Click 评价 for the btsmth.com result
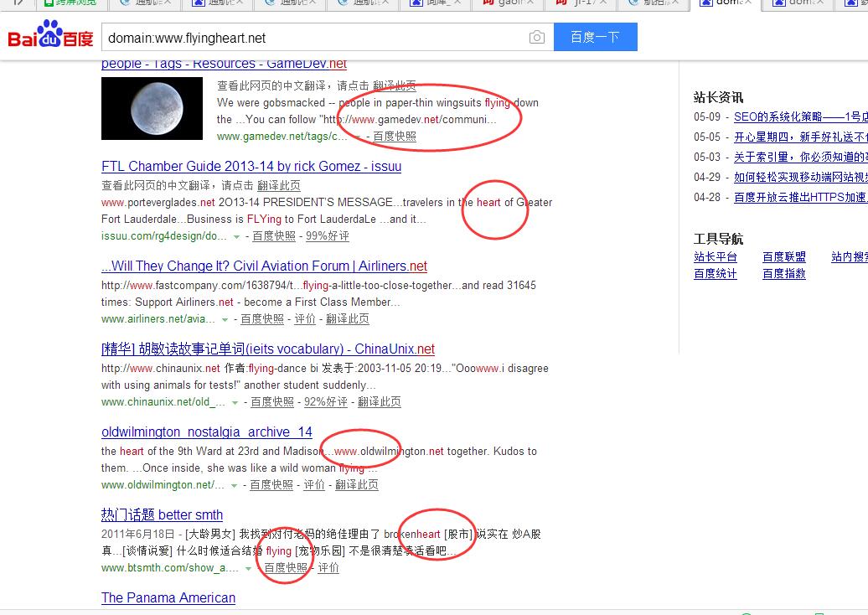868x615 pixels. point(328,568)
